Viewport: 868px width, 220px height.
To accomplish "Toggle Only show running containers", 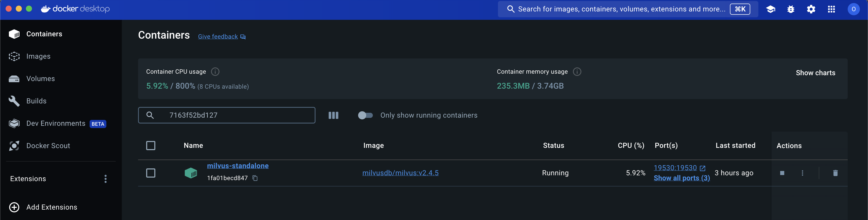I will [x=365, y=115].
